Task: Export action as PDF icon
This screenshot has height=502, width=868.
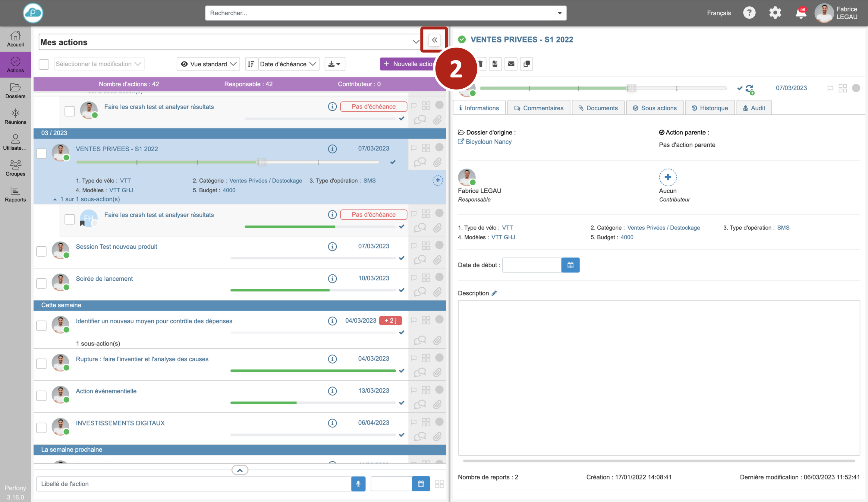Action: (495, 64)
